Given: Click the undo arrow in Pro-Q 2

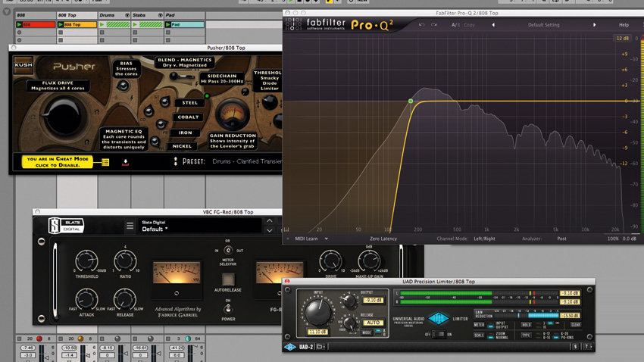Looking at the screenshot, I should [422, 25].
